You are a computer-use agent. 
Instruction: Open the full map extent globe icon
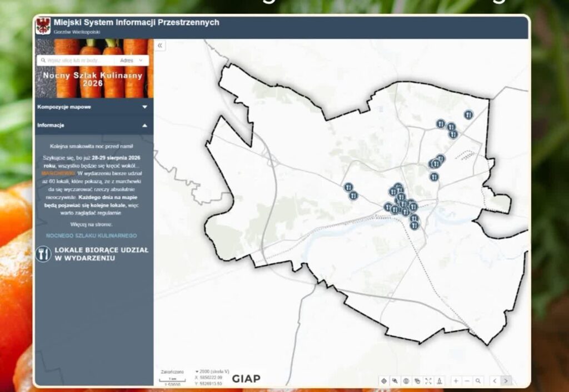(406, 381)
